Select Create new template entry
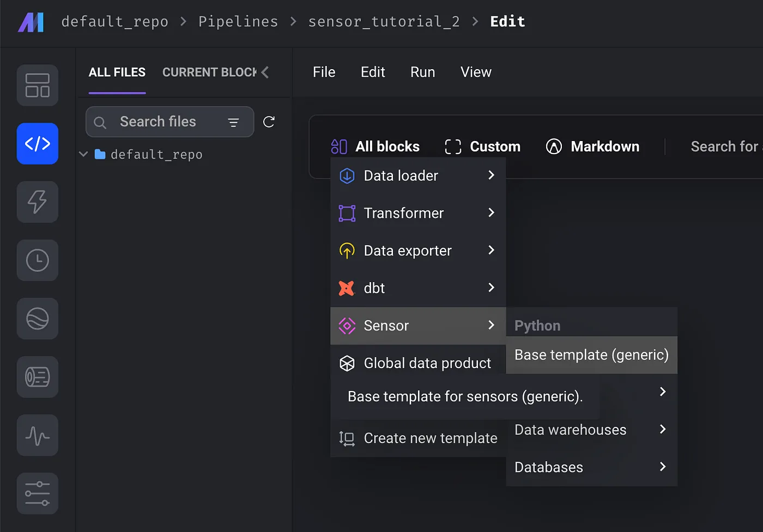Image resolution: width=763 pixels, height=532 pixels. (418, 438)
